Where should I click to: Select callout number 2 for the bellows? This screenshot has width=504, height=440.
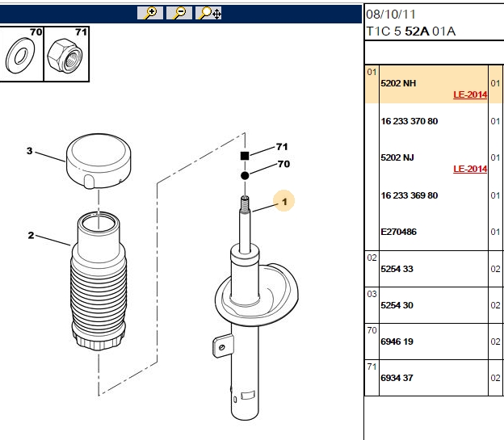pos(31,235)
